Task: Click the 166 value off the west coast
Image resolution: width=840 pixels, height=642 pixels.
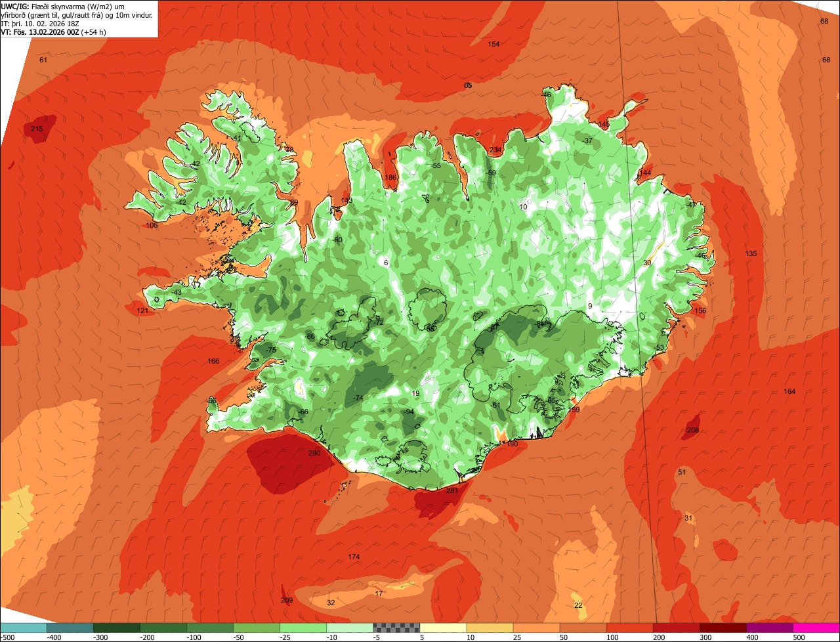Action: click(213, 361)
